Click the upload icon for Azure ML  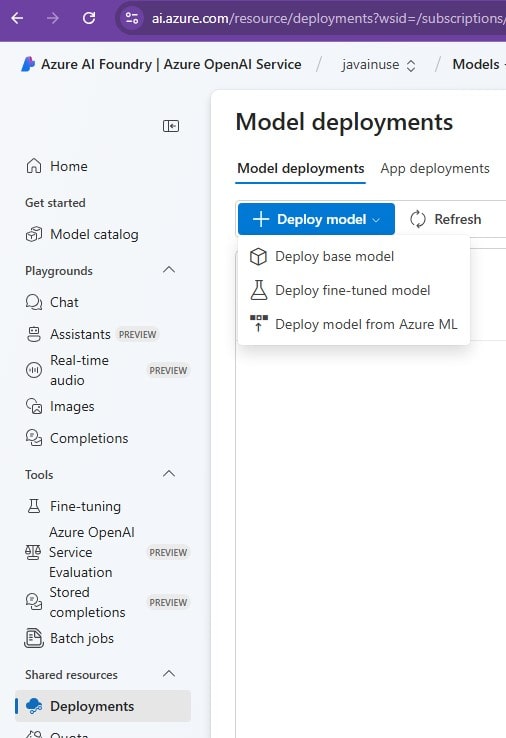click(258, 324)
